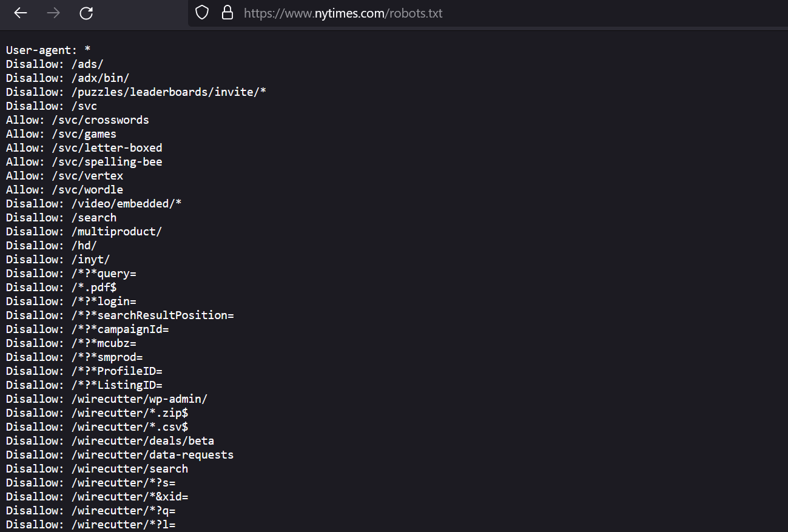Image resolution: width=788 pixels, height=532 pixels.
Task: Select 'Disallow: /search' line
Action: point(61,217)
